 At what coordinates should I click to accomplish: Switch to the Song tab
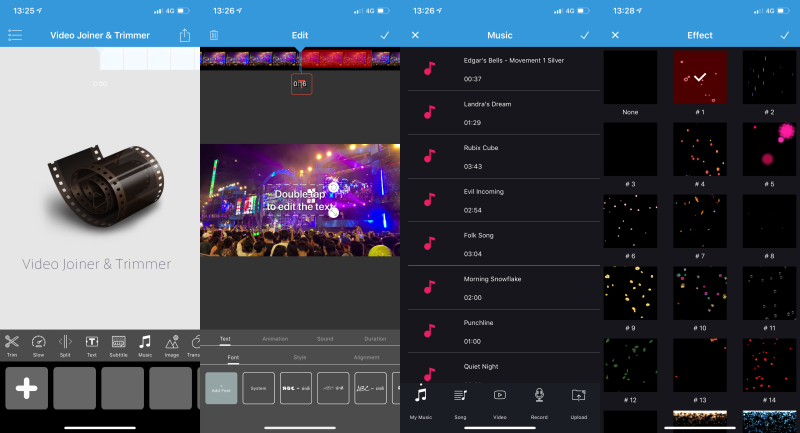point(460,400)
